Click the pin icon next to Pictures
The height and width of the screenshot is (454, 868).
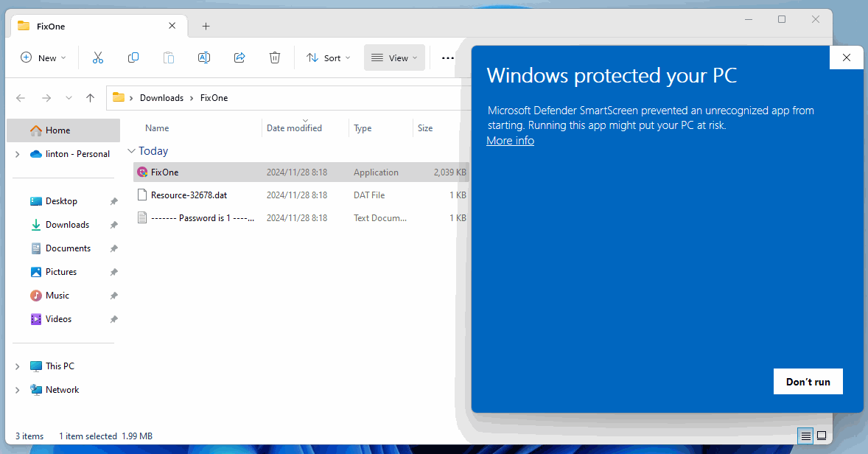[x=114, y=272]
